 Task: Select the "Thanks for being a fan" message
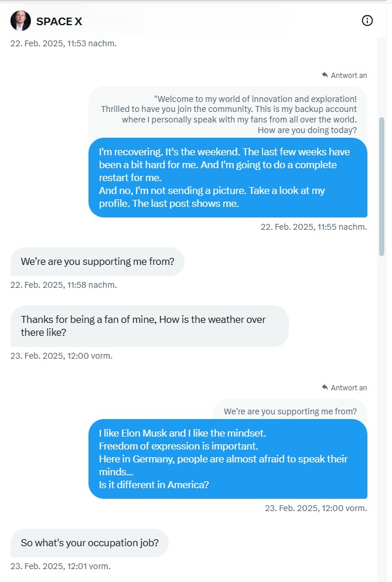pos(149,325)
